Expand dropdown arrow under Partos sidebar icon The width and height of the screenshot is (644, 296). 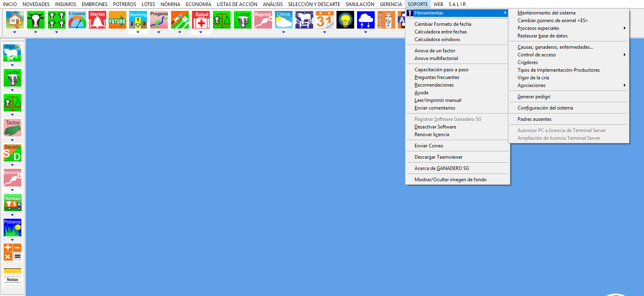pos(12,65)
